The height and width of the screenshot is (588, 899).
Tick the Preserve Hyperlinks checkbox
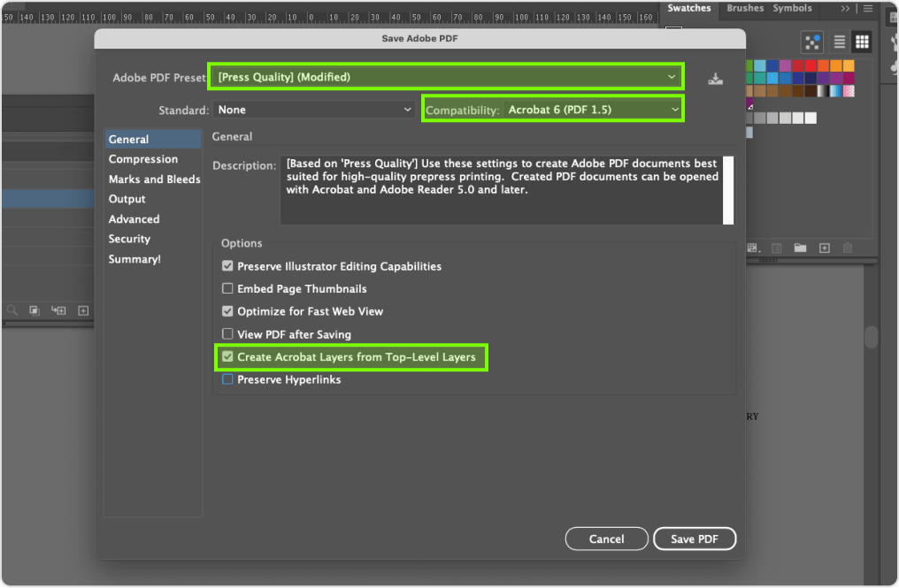click(227, 380)
